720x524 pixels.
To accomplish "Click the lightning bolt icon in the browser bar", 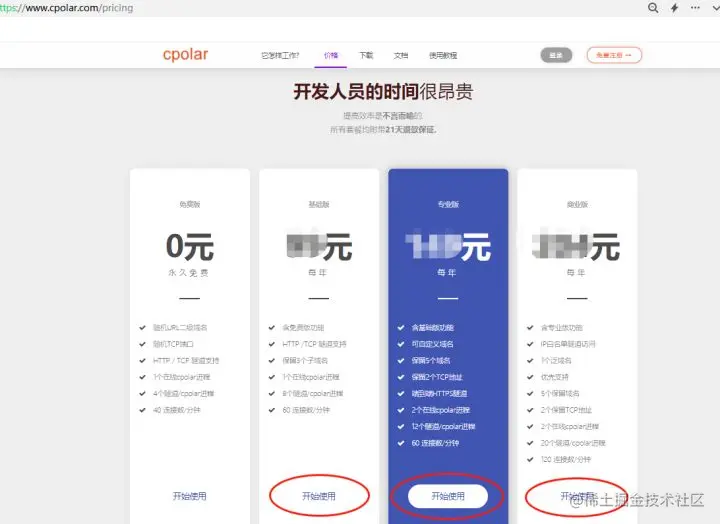I will [675, 8].
